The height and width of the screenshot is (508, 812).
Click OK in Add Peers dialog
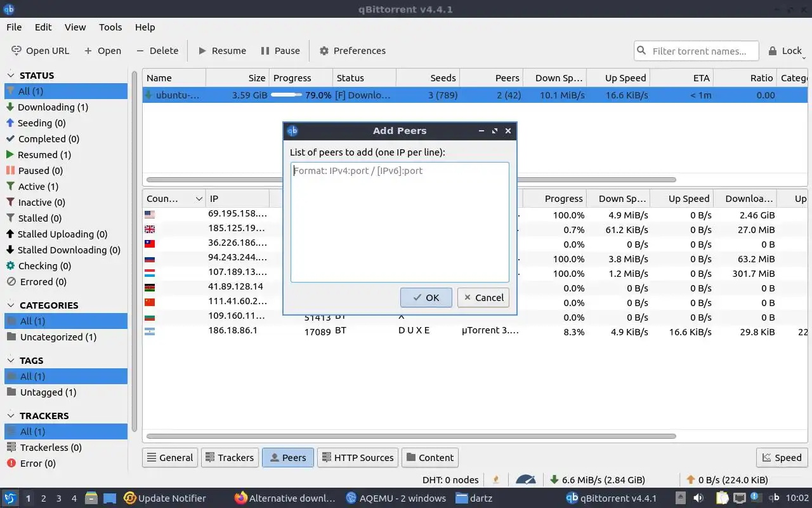tap(426, 297)
